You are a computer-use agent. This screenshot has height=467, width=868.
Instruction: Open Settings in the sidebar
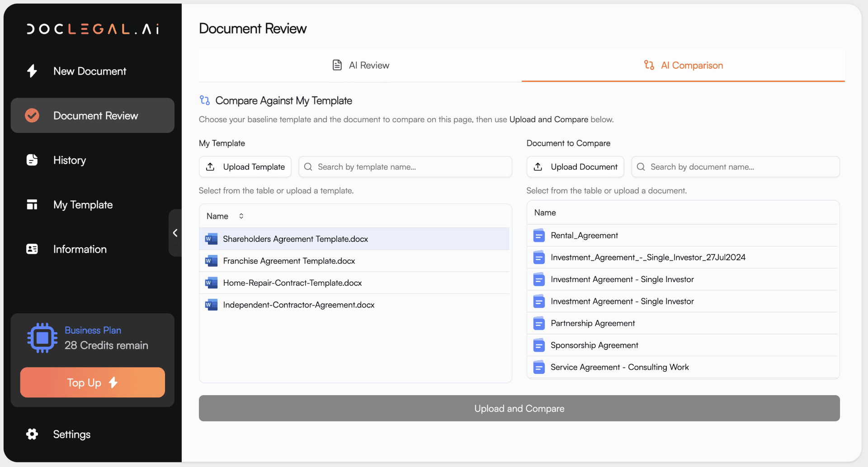(93, 434)
